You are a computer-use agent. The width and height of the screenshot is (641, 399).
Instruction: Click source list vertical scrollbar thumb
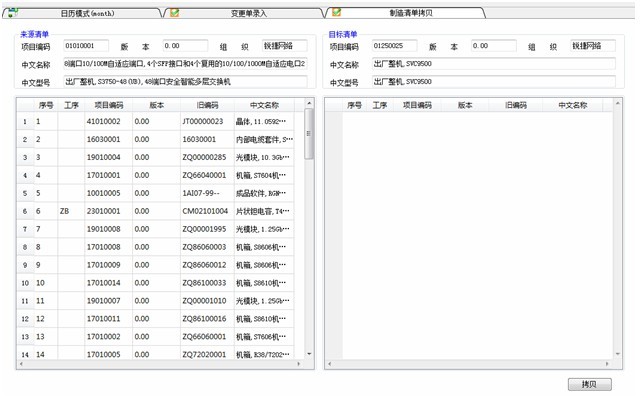[309, 134]
